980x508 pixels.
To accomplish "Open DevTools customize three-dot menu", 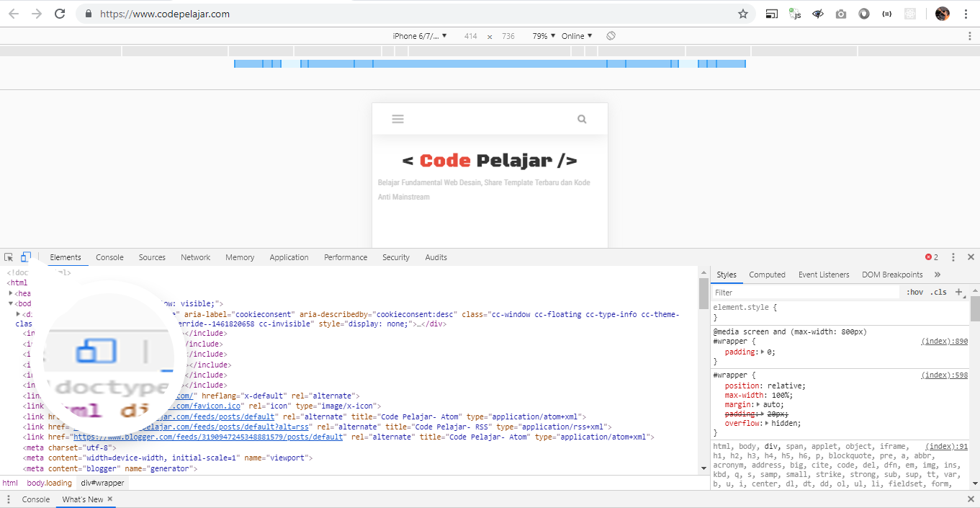I will 953,257.
